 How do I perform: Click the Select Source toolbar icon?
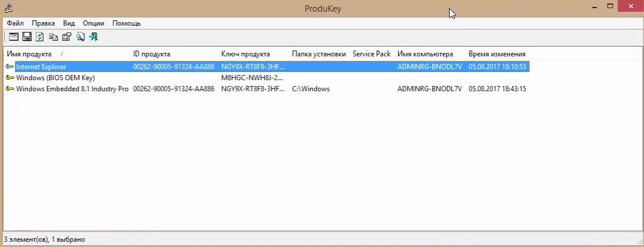pos(13,37)
